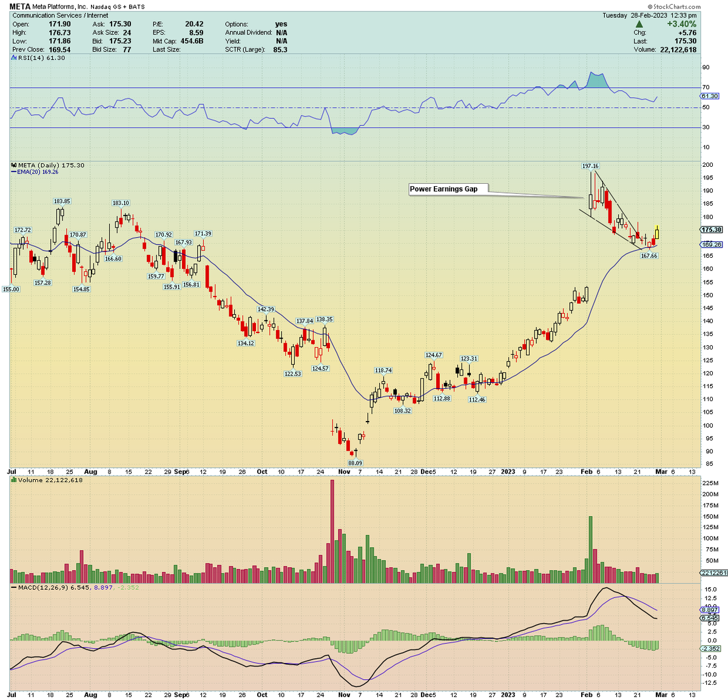Click the EPS value 8.59

point(196,33)
